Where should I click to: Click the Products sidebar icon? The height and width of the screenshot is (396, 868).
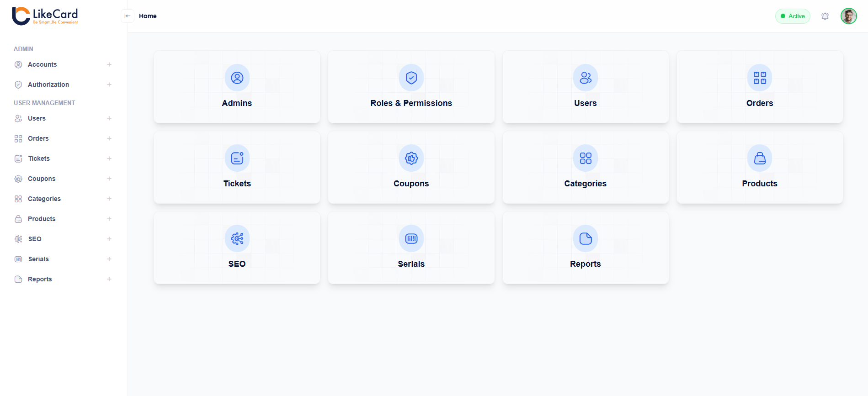[x=18, y=219]
